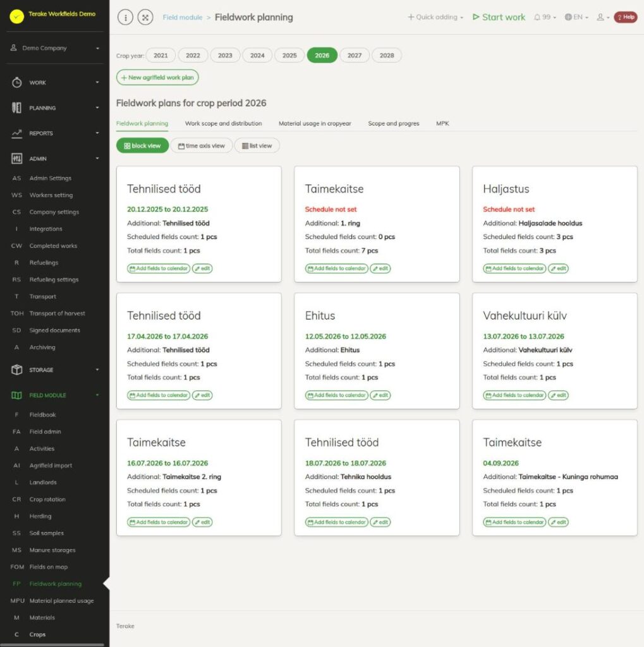Screen dimensions: 644x647
Task: Open the Planning icon in sidebar
Action: point(16,107)
